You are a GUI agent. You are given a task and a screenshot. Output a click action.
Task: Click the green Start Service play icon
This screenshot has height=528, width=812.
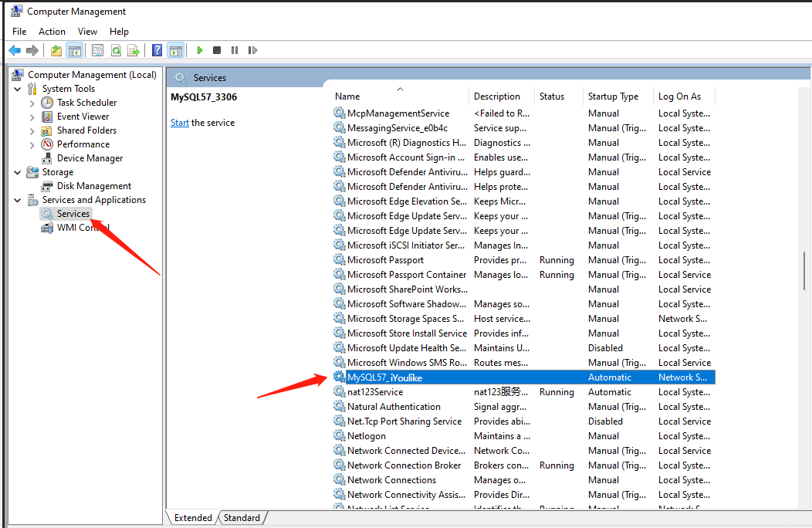click(199, 50)
